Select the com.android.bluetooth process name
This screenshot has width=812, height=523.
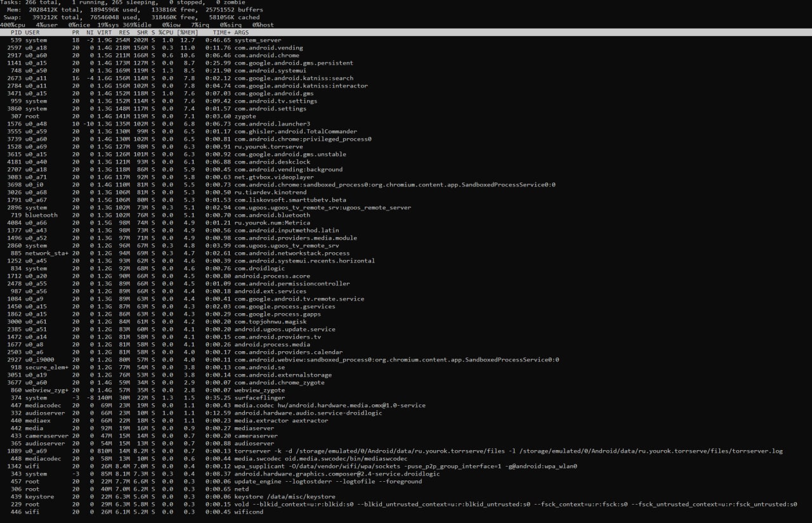pyautogui.click(x=272, y=215)
